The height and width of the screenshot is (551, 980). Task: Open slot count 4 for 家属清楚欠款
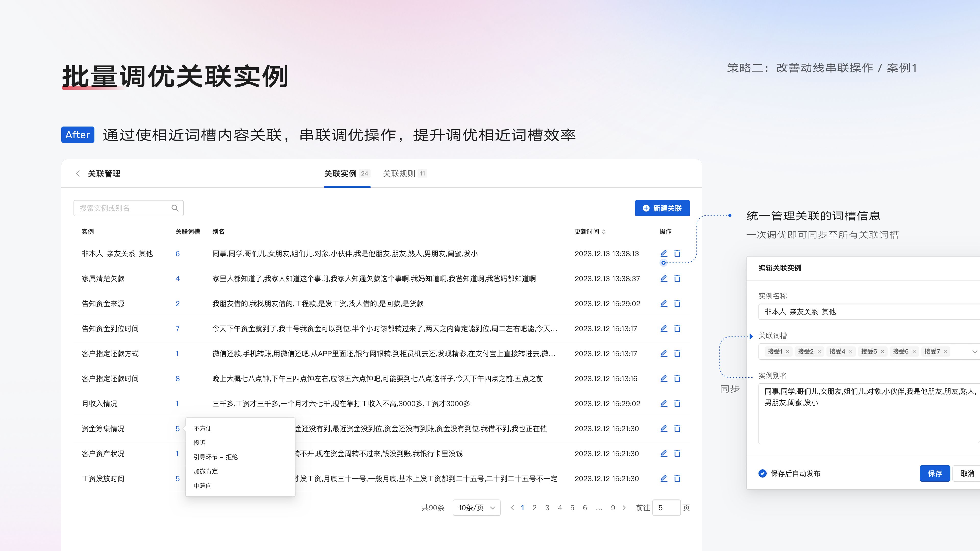tap(178, 278)
